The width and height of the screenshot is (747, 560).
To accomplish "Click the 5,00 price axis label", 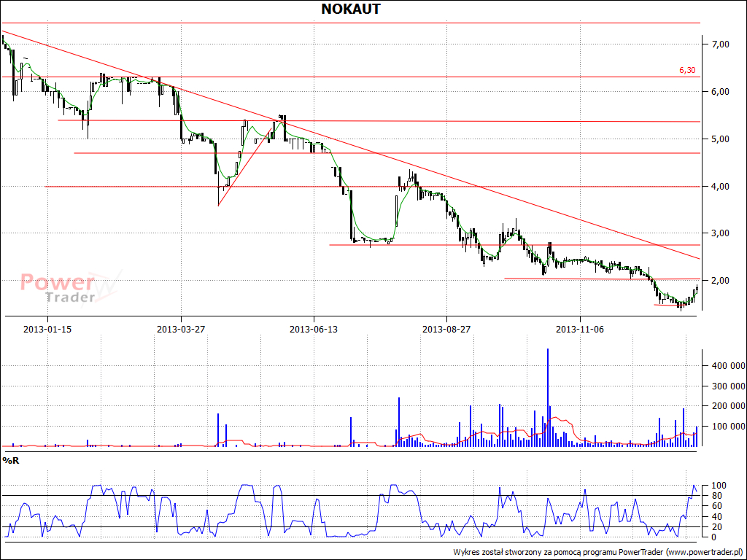I will pyautogui.click(x=720, y=139).
